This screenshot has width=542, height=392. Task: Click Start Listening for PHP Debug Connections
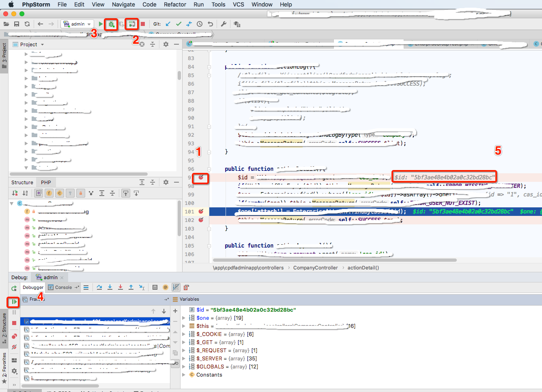[x=131, y=24]
